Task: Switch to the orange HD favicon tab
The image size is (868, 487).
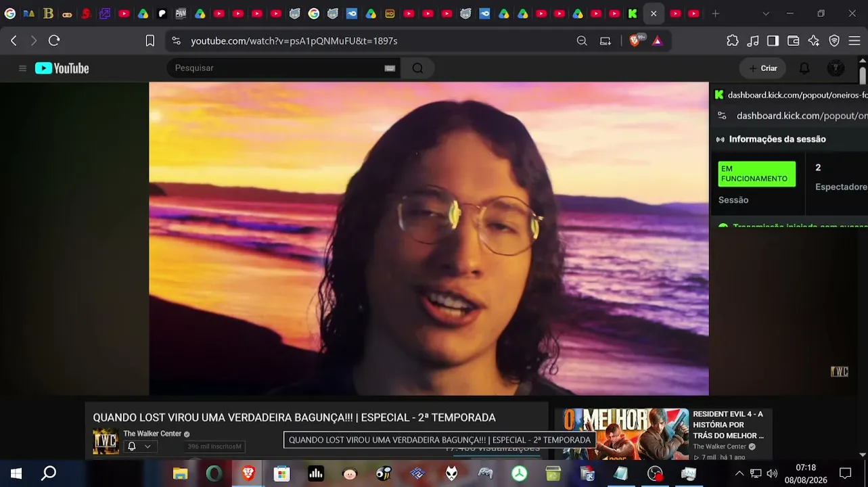Action: 390,14
